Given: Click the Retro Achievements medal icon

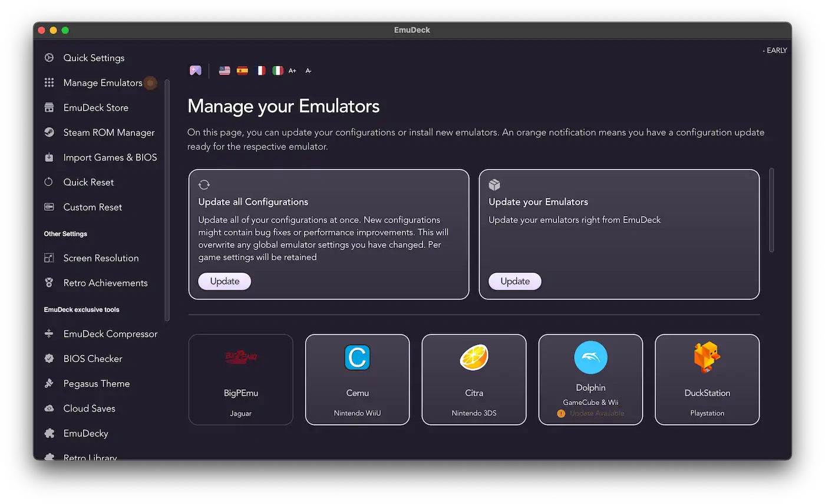Looking at the screenshot, I should click(49, 283).
